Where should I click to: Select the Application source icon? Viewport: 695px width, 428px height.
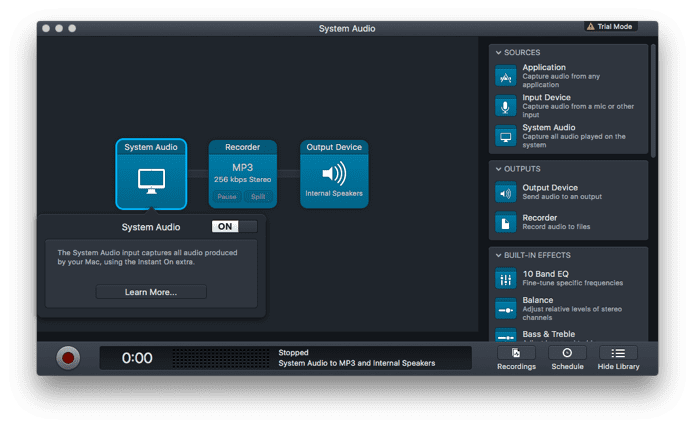[x=505, y=76]
